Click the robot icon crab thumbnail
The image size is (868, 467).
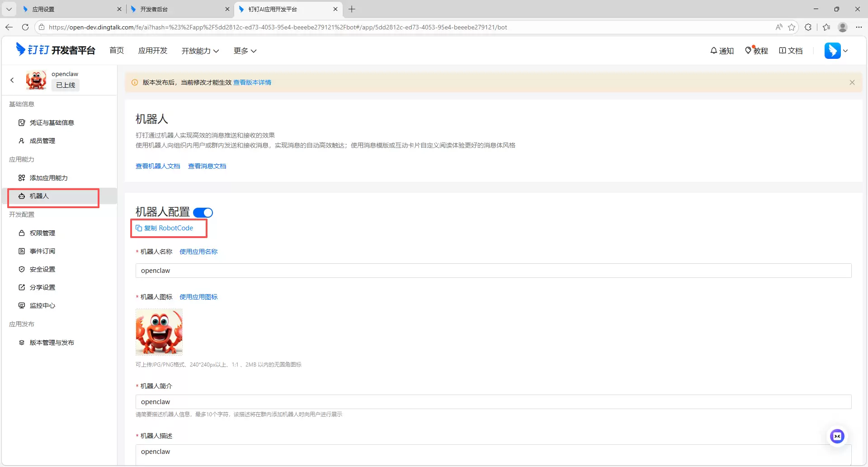point(159,332)
